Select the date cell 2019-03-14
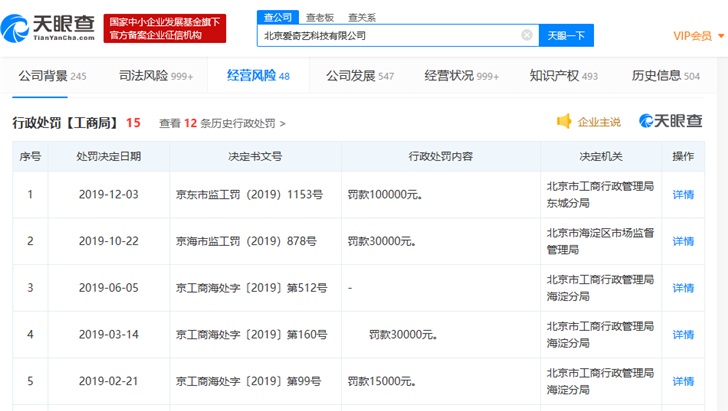Image resolution: width=728 pixels, height=411 pixels. [109, 334]
